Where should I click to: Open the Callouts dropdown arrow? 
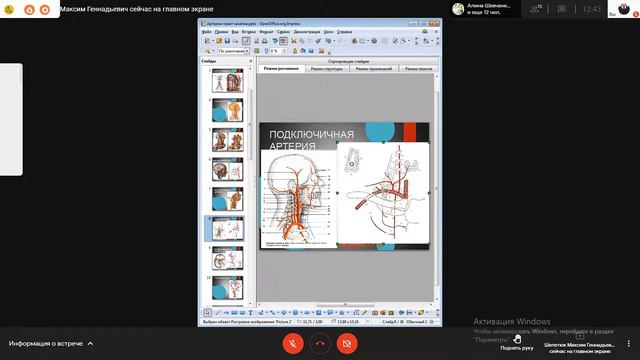pyautogui.click(x=336, y=313)
